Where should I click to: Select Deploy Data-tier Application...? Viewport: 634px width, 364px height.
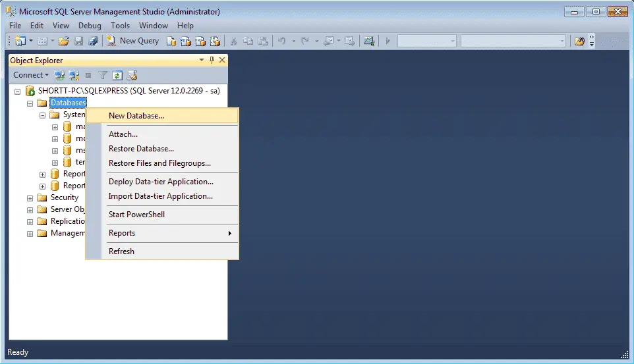[x=162, y=182]
